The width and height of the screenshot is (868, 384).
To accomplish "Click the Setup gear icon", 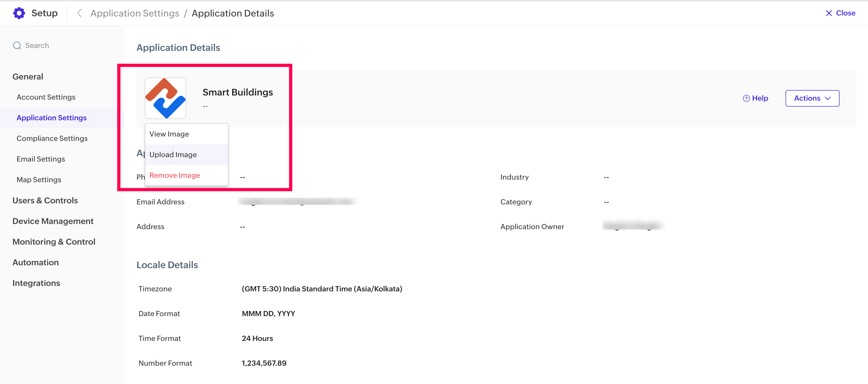I will coord(19,13).
